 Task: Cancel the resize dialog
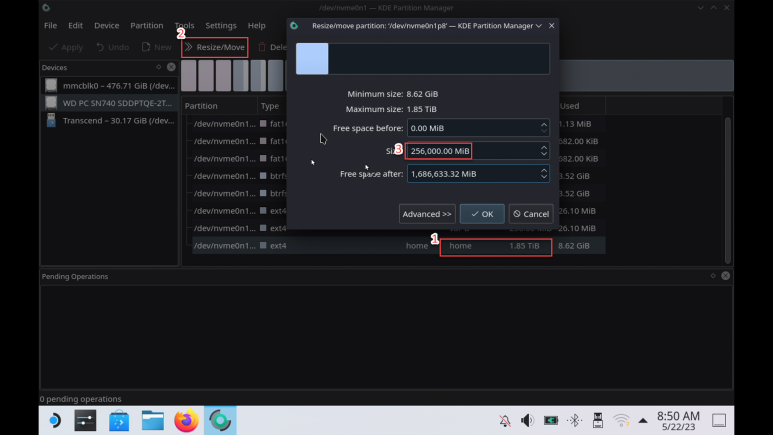[x=531, y=214]
